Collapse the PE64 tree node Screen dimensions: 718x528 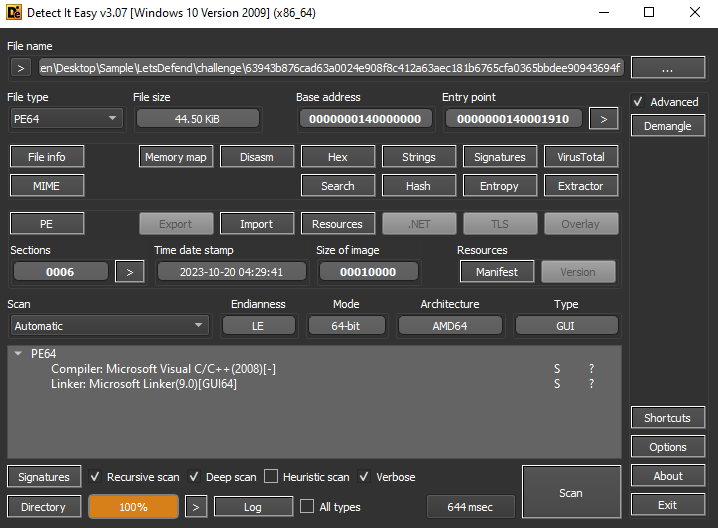pos(19,354)
